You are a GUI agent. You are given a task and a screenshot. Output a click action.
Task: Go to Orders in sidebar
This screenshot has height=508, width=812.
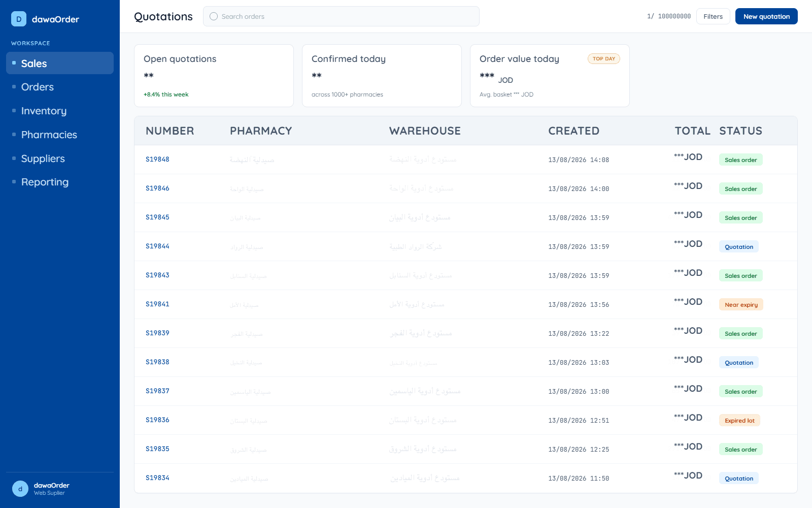pos(60,87)
